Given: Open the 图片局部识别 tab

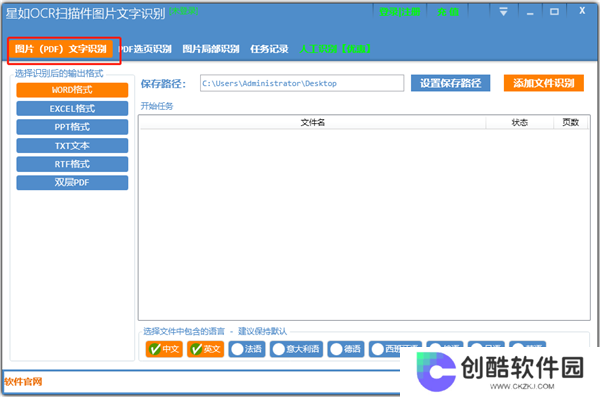Looking at the screenshot, I should coord(211,49).
